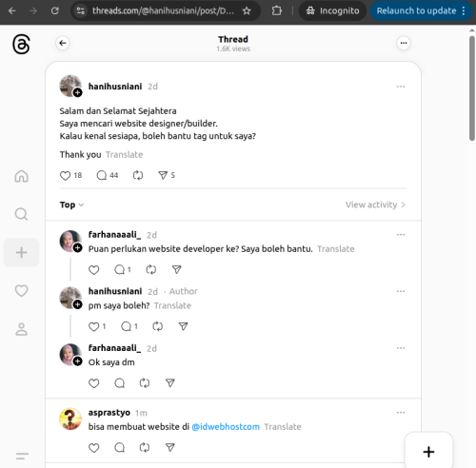
Task: Open more options for 'pm saya boleh?' reply
Action: click(401, 291)
